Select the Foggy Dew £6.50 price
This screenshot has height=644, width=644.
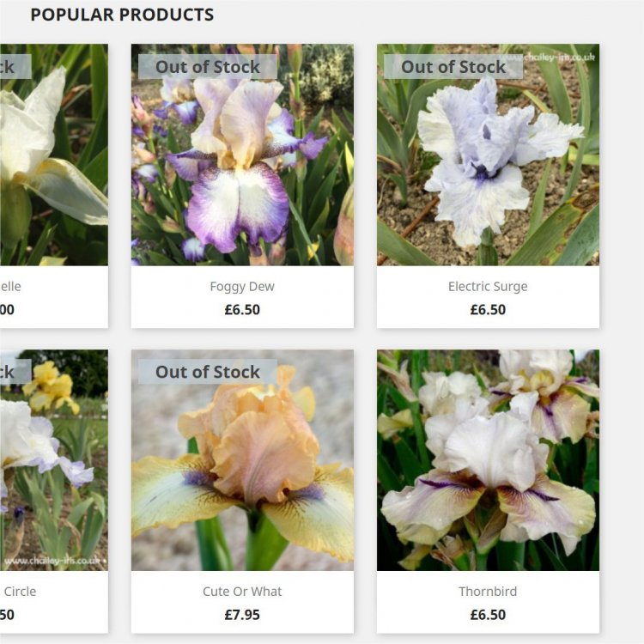pyautogui.click(x=242, y=310)
